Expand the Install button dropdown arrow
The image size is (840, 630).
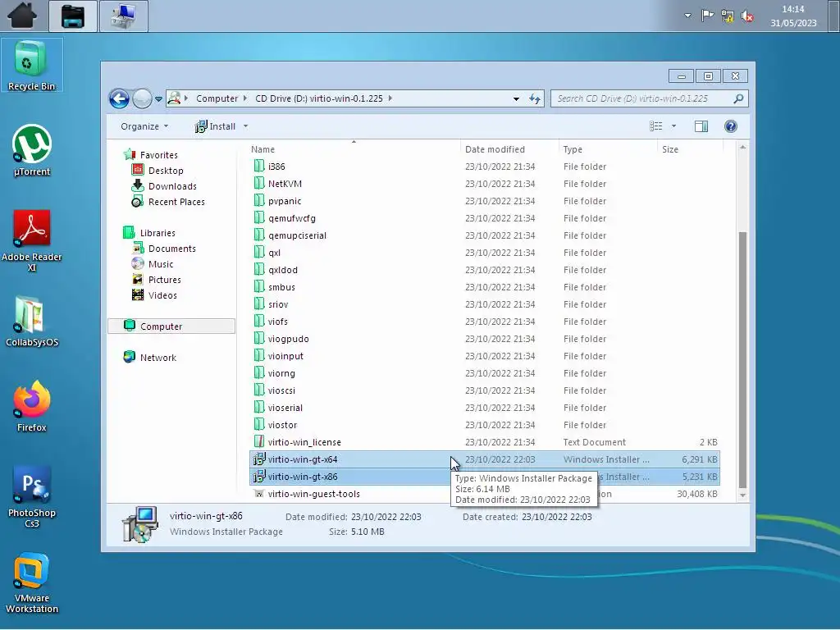pos(246,126)
